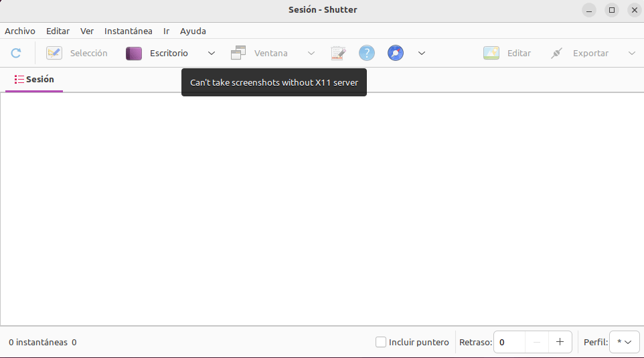
Task: Click the refresh session icon
Action: coord(15,53)
